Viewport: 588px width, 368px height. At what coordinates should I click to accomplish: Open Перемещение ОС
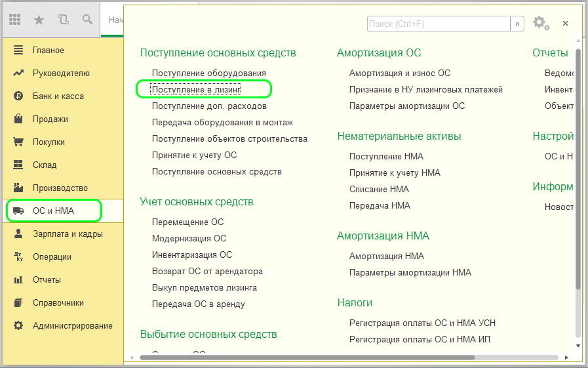(x=187, y=222)
